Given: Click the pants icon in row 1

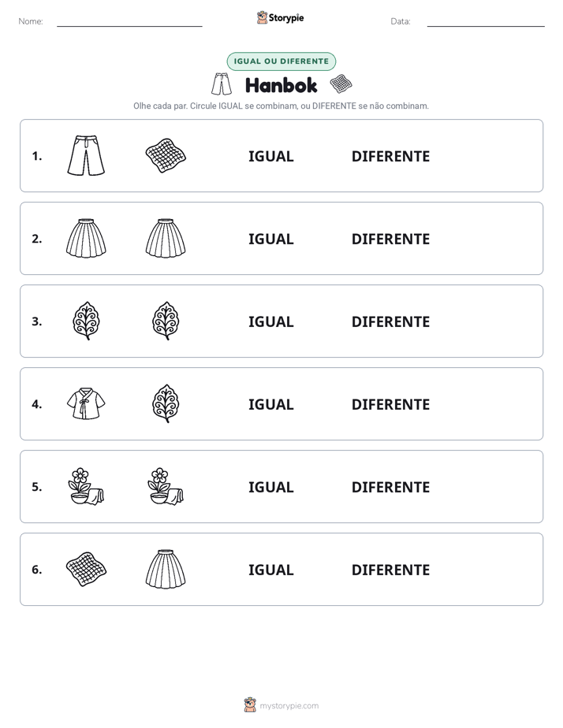Looking at the screenshot, I should pos(86,155).
